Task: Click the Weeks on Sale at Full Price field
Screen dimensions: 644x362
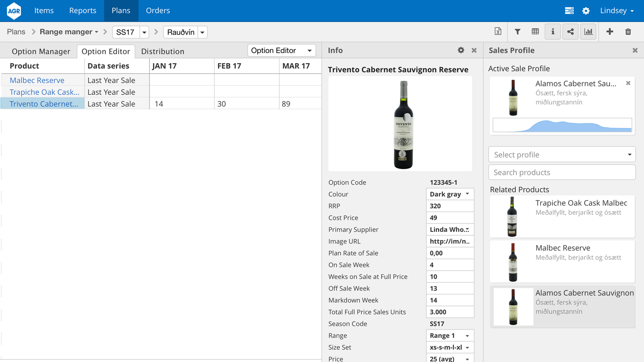Action: point(450,277)
